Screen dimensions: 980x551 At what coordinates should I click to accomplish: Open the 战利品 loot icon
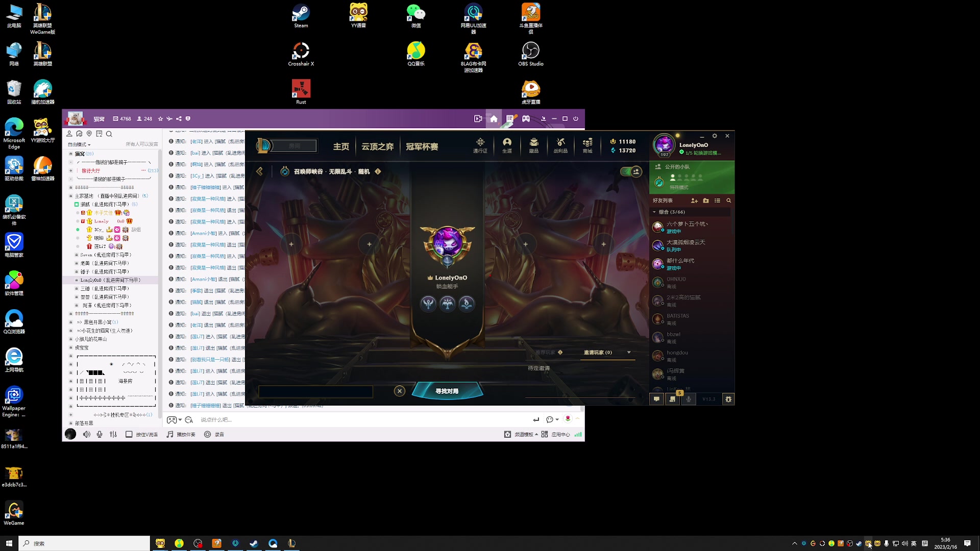coord(560,145)
